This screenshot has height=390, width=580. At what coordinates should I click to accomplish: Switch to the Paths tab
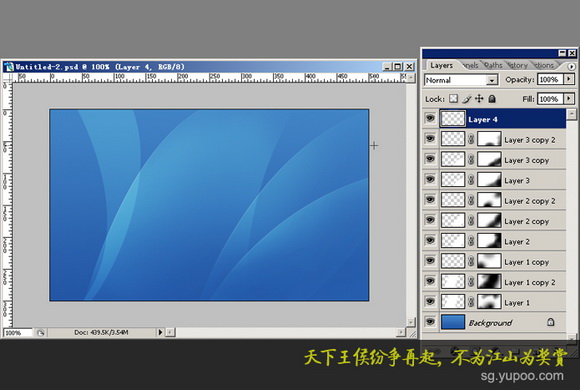[x=493, y=65]
